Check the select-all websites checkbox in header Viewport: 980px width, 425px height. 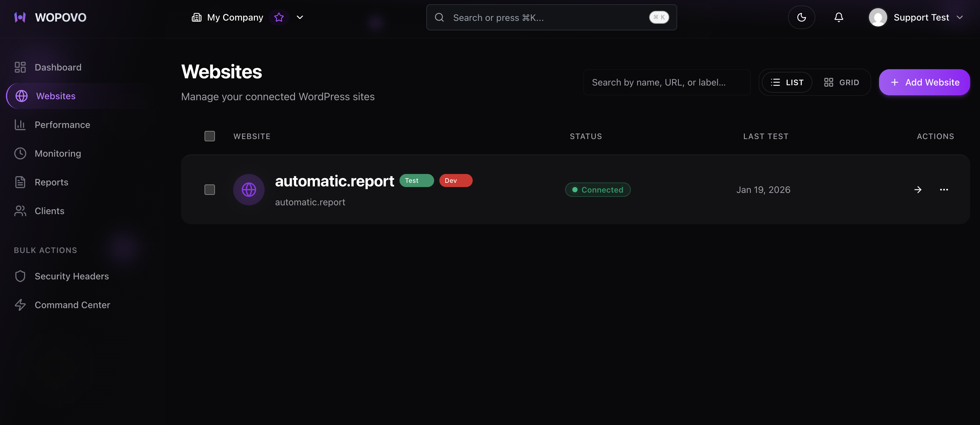pos(210,136)
